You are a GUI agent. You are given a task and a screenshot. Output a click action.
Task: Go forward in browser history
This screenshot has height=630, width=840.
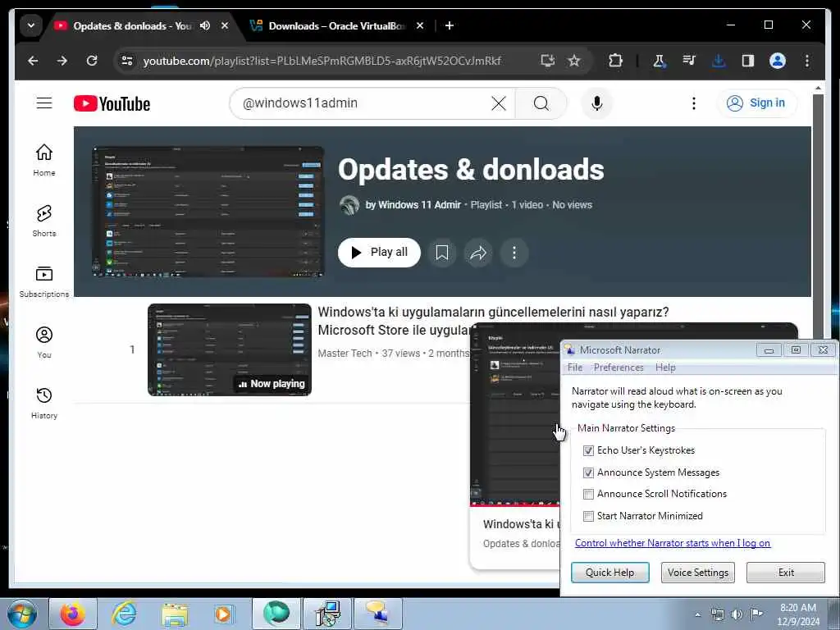pyautogui.click(x=62, y=61)
